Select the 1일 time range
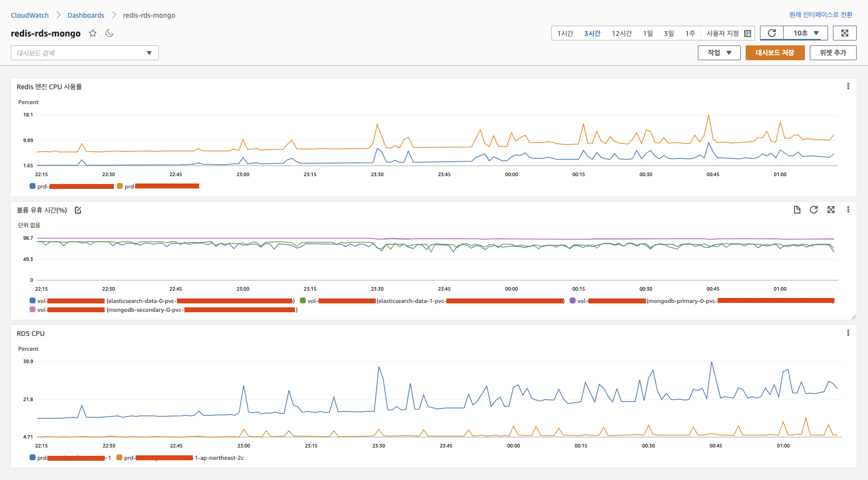Screen dimensions: 868x480 click(648, 34)
